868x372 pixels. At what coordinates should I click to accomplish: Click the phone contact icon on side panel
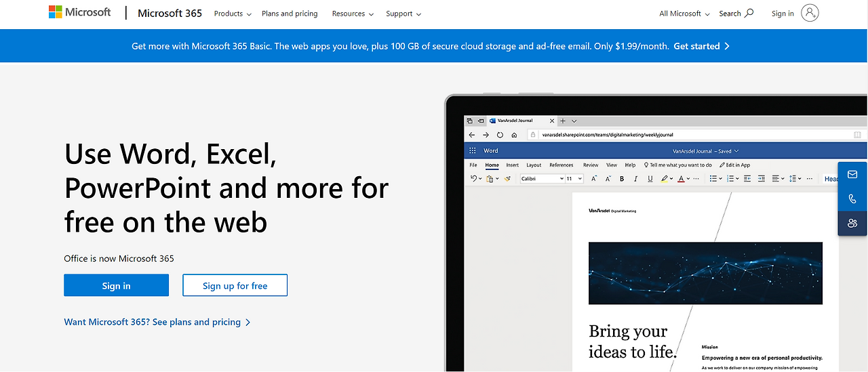pos(852,199)
